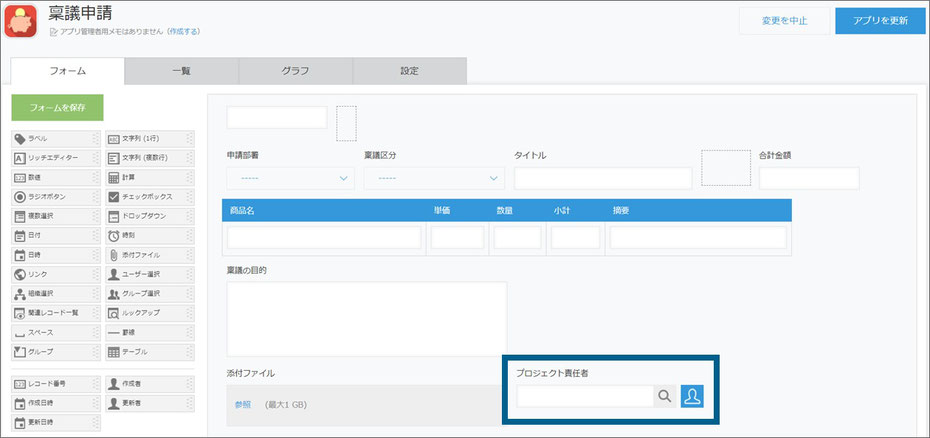The width and height of the screenshot is (930, 438).
Task: Open the 申請部署 dropdown
Action: pos(291,178)
